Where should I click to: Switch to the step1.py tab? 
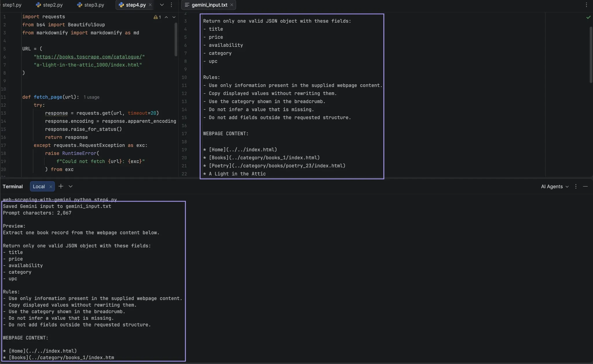(x=12, y=5)
